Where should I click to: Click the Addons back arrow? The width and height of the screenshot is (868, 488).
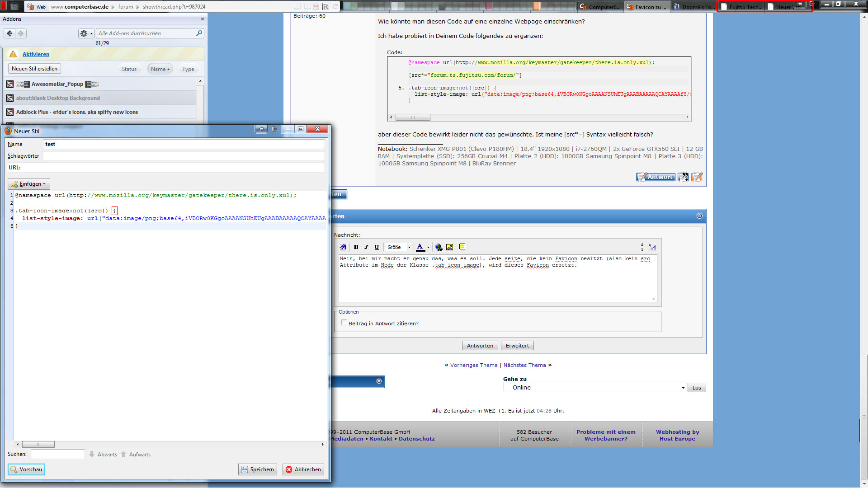click(9, 33)
